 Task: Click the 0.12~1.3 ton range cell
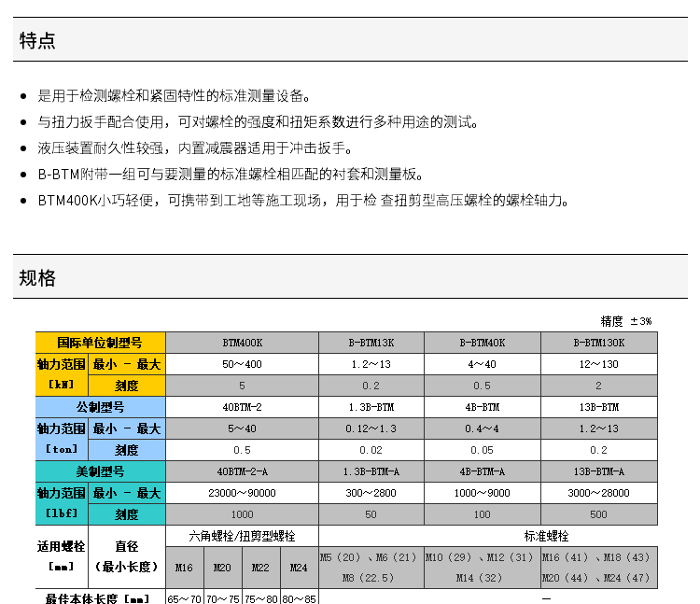371,428
